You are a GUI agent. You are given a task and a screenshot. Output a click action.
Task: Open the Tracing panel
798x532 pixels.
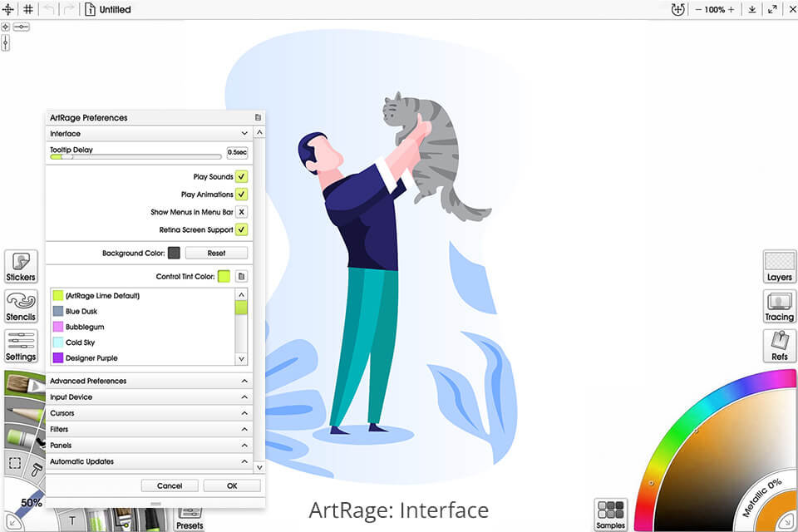[779, 307]
